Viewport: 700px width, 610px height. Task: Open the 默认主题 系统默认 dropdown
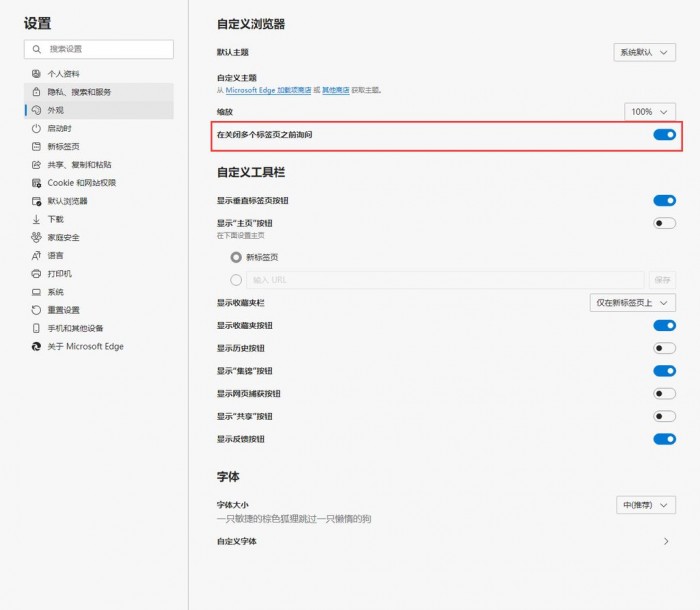click(x=644, y=53)
